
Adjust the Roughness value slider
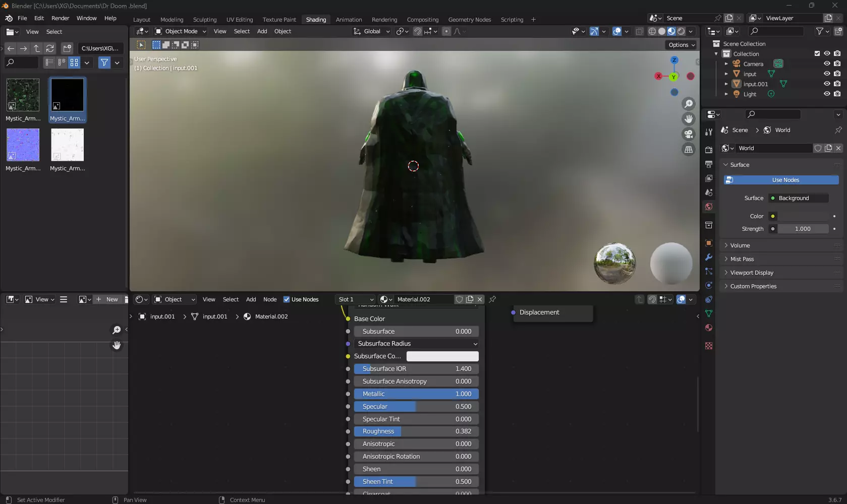[416, 431]
